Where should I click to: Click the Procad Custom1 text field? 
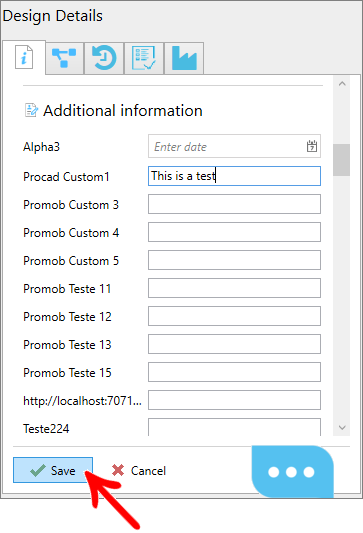[x=234, y=176]
